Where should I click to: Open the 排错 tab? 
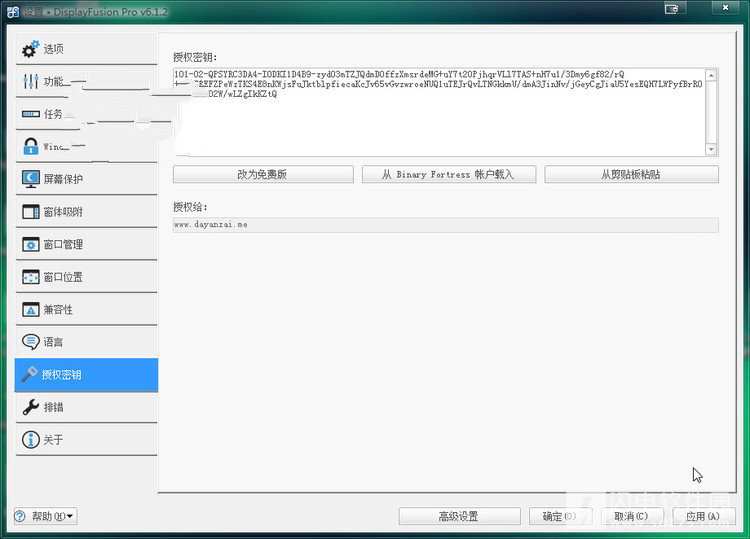tap(87, 407)
